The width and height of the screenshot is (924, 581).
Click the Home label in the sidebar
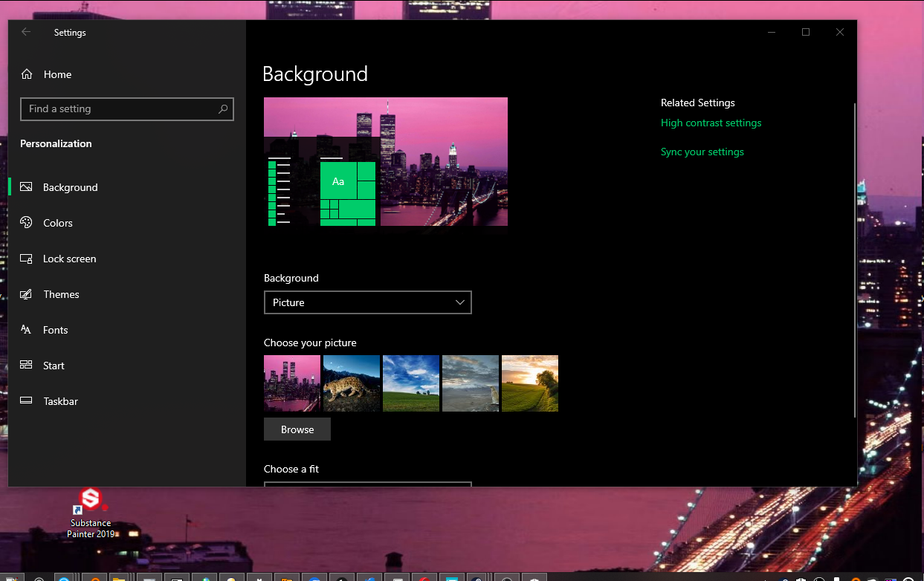click(57, 74)
